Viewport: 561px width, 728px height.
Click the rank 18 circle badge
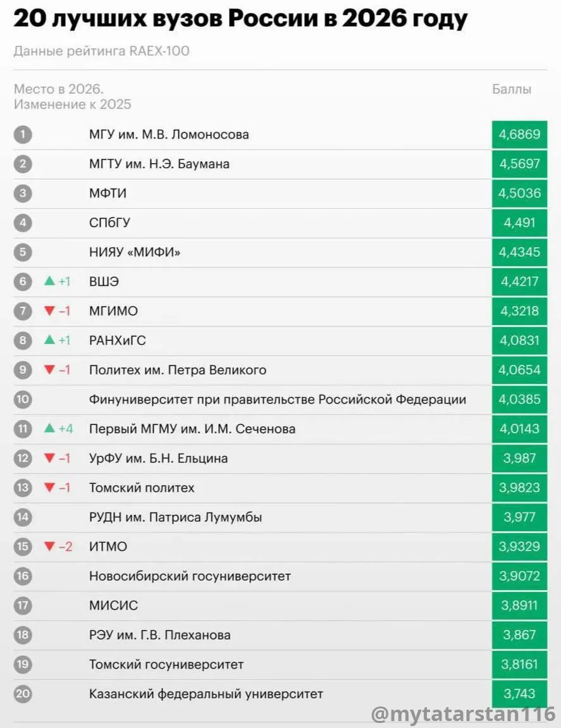(x=23, y=634)
